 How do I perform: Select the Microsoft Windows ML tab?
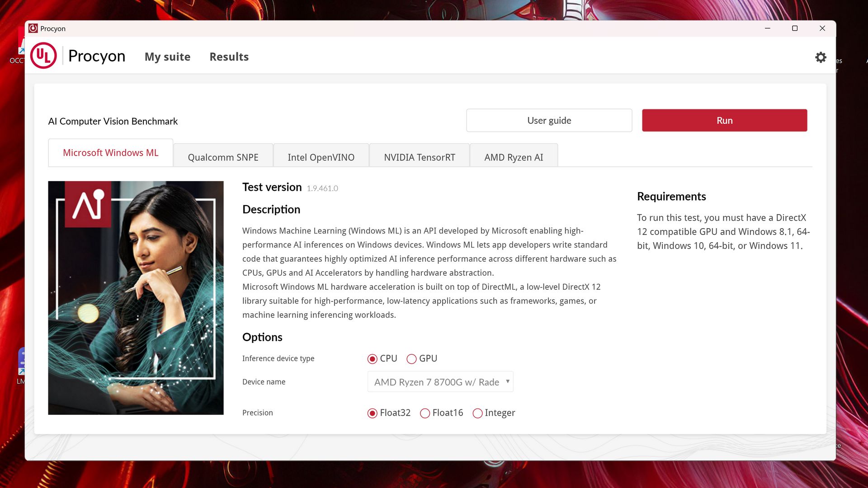click(x=111, y=153)
